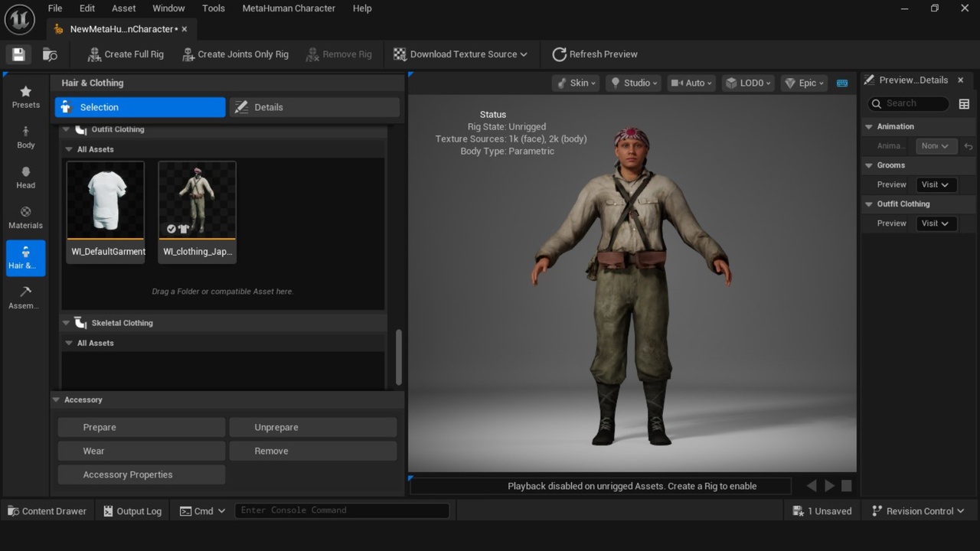Collapse the Grooms category
980x551 pixels.
869,165
